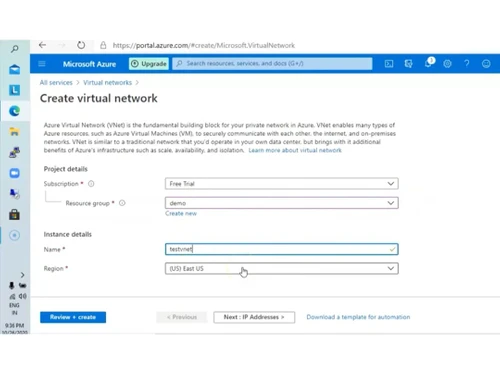Click the Previous button
Image resolution: width=500 pixels, height=375 pixels.
click(x=182, y=317)
